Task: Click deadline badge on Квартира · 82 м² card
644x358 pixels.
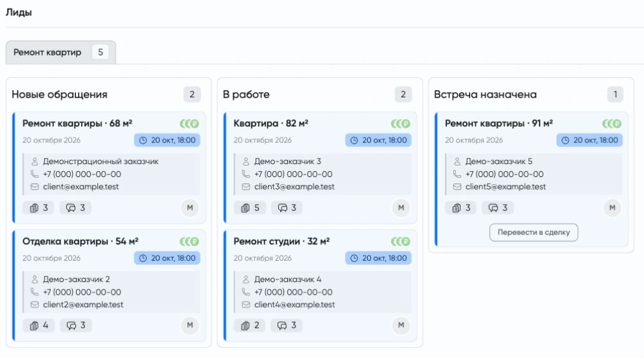Action: 378,140
